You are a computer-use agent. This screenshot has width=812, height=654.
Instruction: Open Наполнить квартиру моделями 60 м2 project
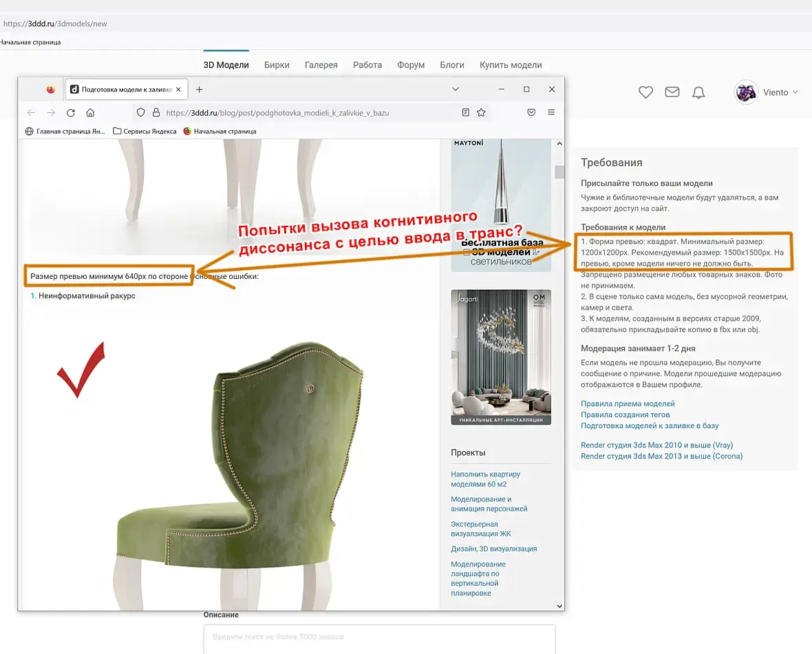click(485, 479)
